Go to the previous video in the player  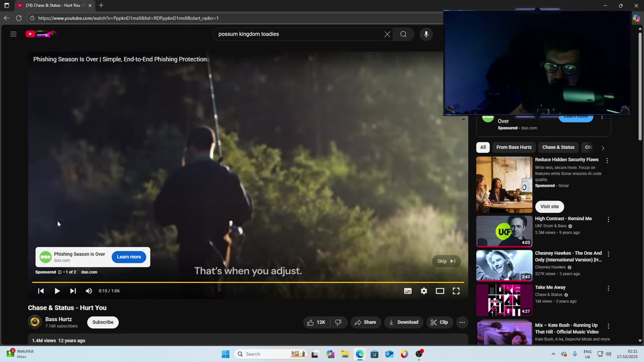pos(41,291)
